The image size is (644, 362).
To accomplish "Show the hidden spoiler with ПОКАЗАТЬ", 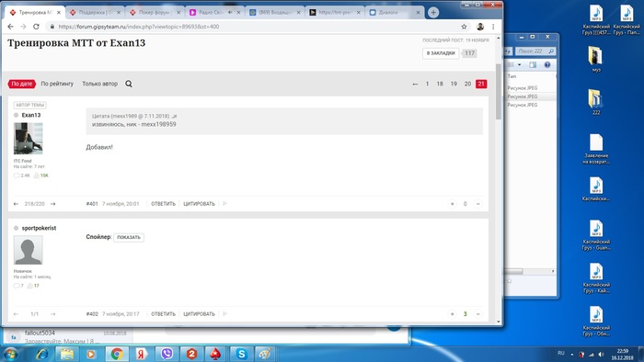I will click(129, 237).
